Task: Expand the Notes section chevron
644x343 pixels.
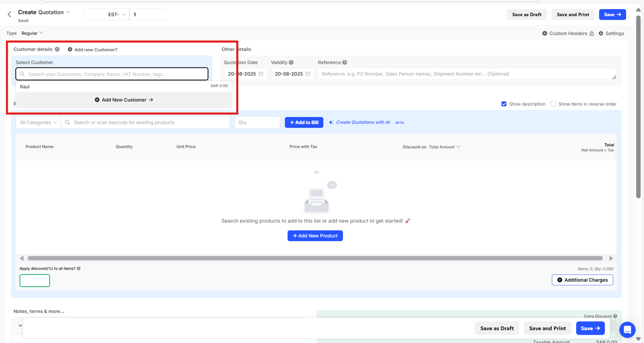Action: (x=20, y=325)
